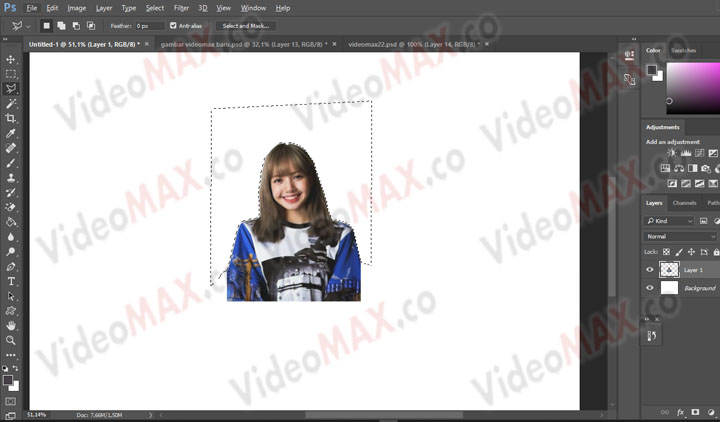Click the Color panel foreground swatch
The width and height of the screenshot is (720, 422).
point(652,70)
